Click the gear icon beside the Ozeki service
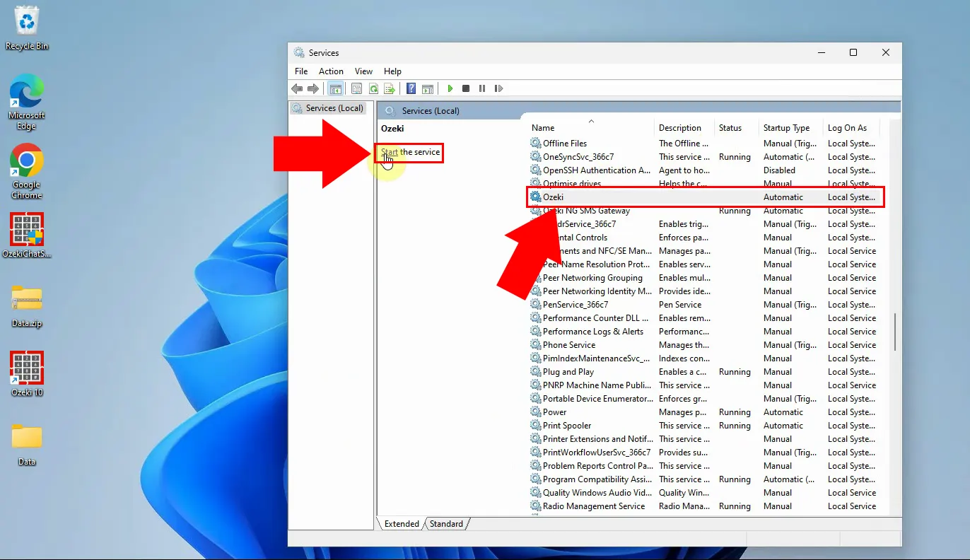Image resolution: width=970 pixels, height=560 pixels. click(536, 197)
